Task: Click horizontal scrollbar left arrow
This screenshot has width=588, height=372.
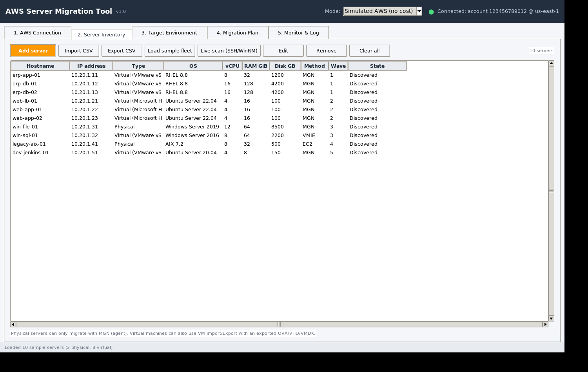Action: click(13, 324)
